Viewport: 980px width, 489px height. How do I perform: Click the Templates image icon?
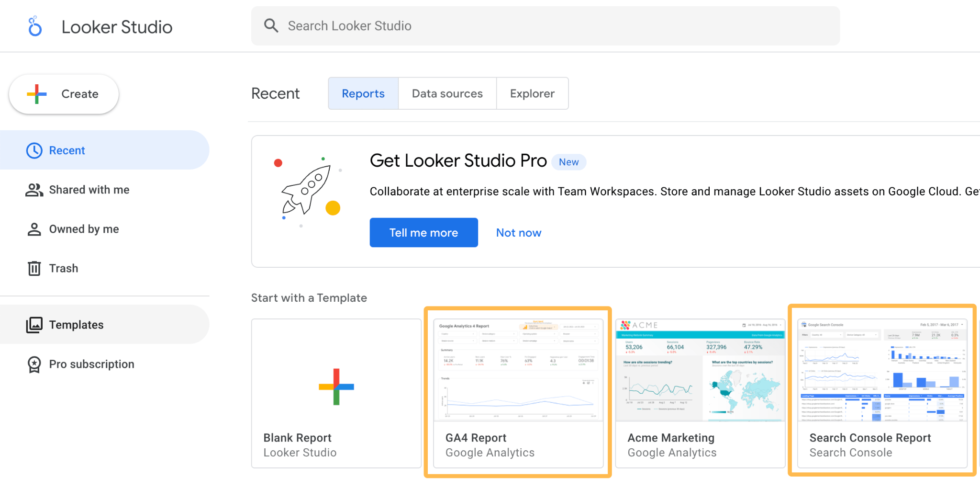[x=34, y=324]
